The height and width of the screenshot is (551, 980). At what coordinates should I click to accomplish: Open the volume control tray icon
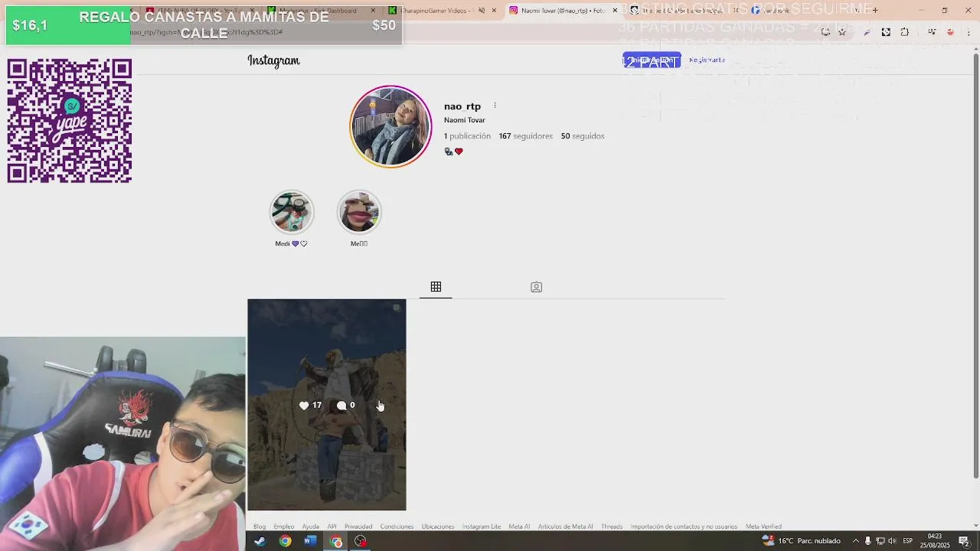pos(892,541)
